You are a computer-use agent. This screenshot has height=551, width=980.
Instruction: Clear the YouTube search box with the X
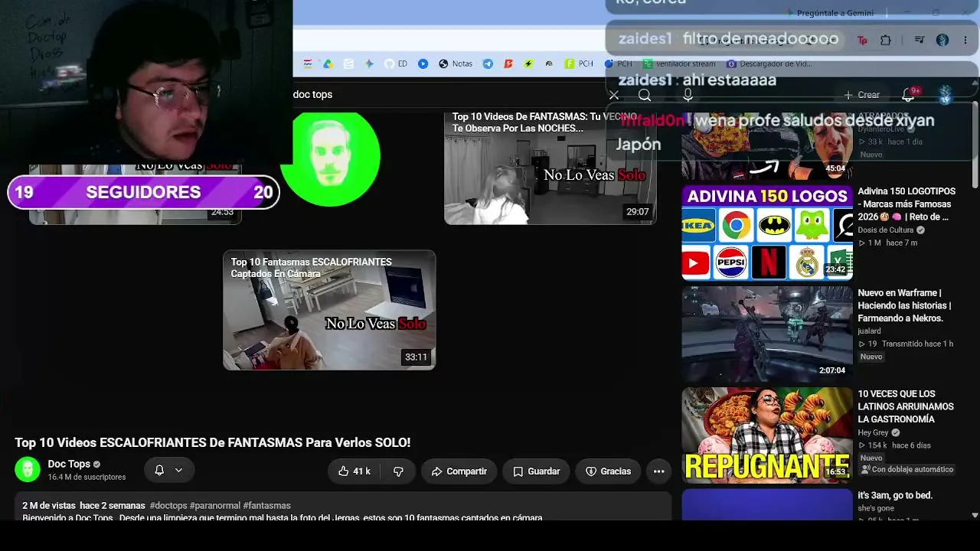(614, 95)
